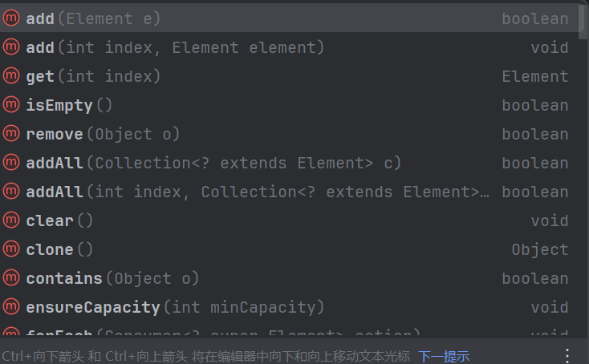This screenshot has height=364, width=589.
Task: Click method icon beside ensureCapacity
Action: (11, 307)
